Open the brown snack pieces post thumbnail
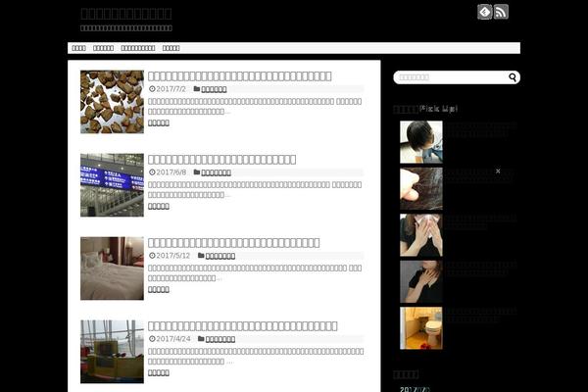588x392 pixels. click(112, 102)
